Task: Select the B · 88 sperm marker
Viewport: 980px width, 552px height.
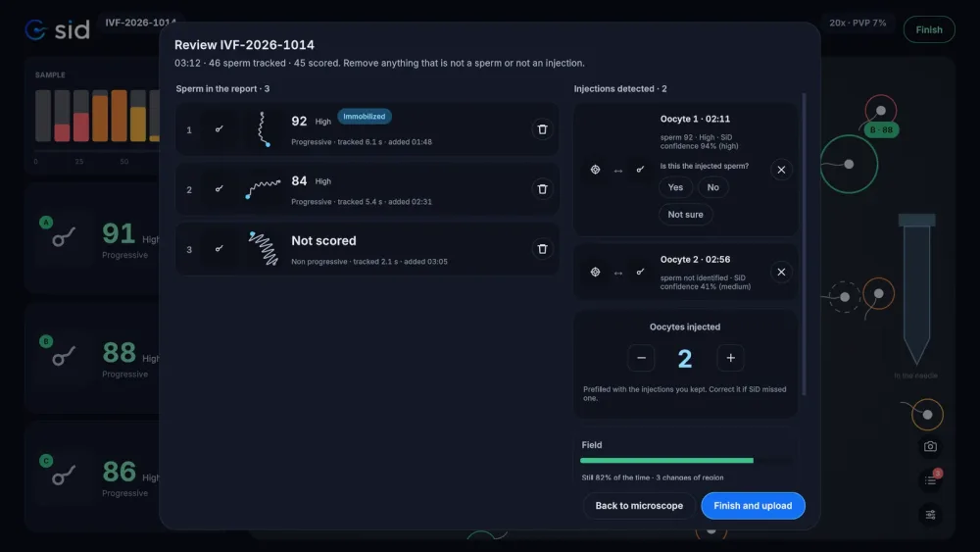Action: (x=881, y=130)
